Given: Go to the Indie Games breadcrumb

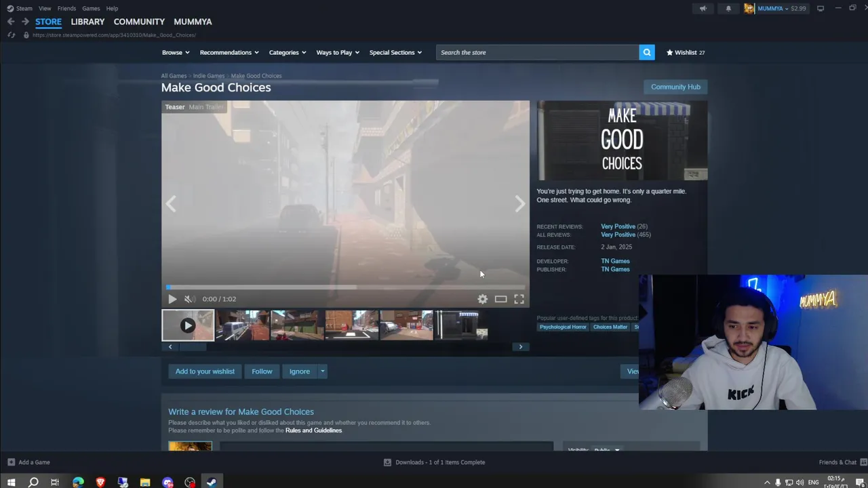Looking at the screenshot, I should click(208, 76).
